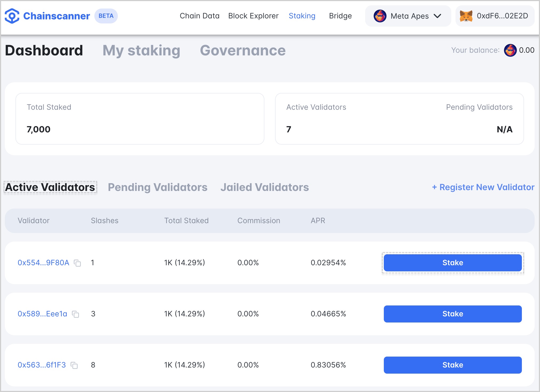
Task: Open validator 0x589...Eee1a address link
Action: click(42, 314)
